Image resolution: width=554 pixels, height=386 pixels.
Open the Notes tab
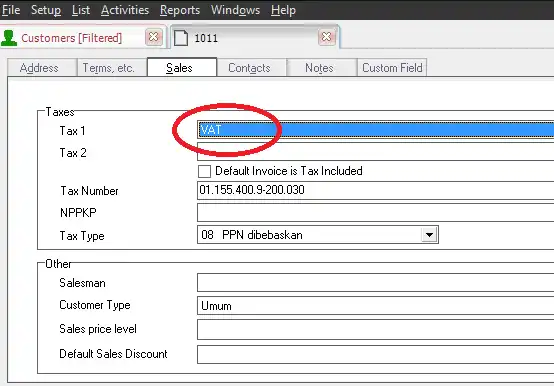[322, 67]
